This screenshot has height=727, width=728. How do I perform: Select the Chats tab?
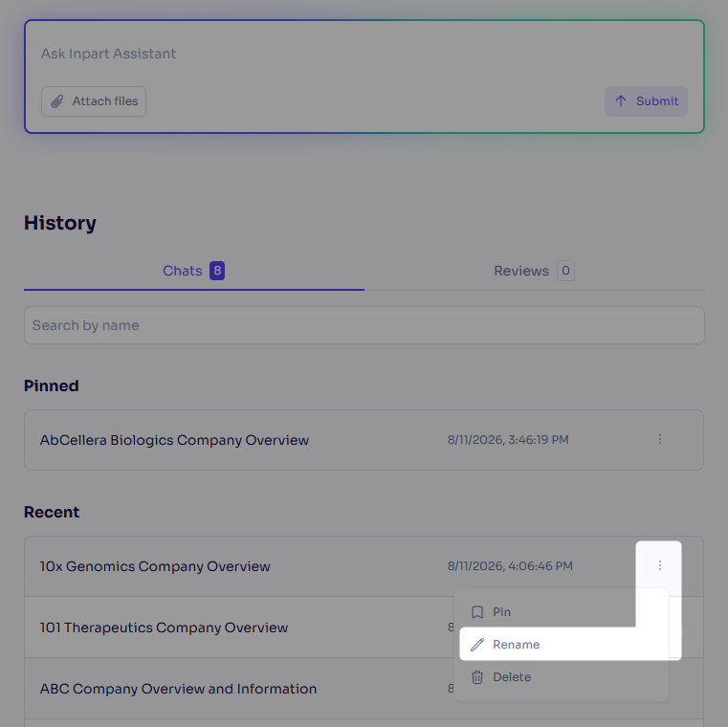[x=193, y=271]
